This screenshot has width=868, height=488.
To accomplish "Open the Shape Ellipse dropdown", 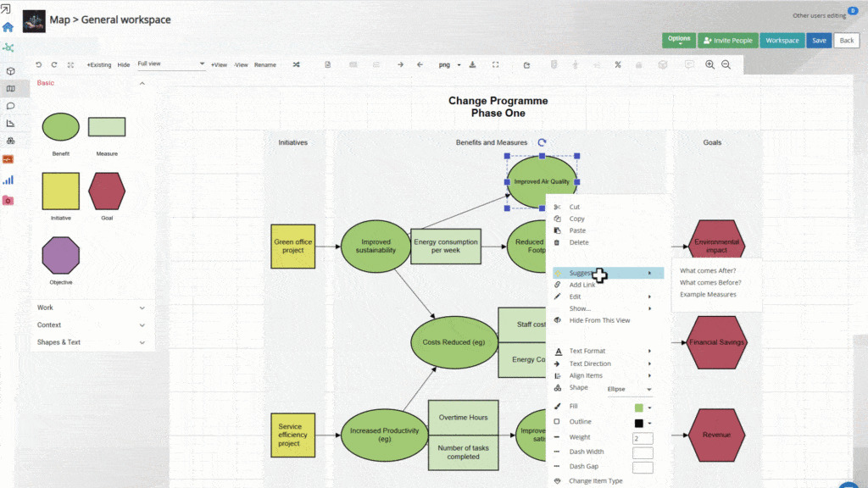I will 630,389.
